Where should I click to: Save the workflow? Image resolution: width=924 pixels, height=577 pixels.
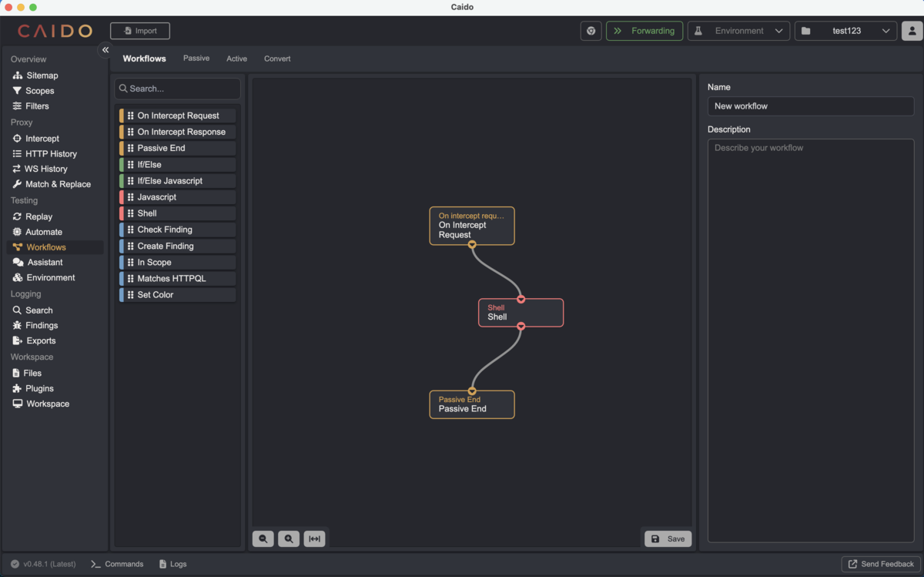click(x=668, y=538)
